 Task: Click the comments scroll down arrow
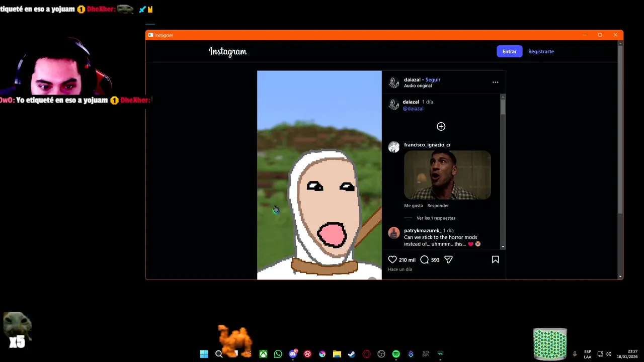click(x=503, y=247)
